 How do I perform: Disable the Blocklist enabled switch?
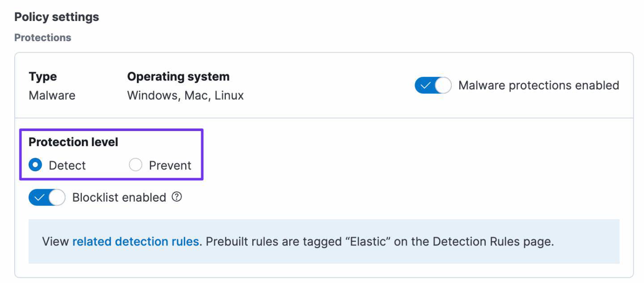[47, 197]
